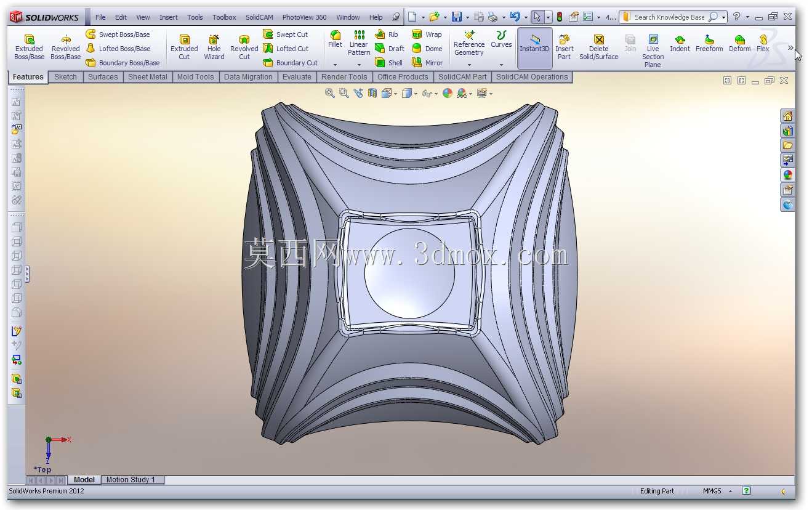
Task: Activate Live Section Plane
Action: click(653, 51)
